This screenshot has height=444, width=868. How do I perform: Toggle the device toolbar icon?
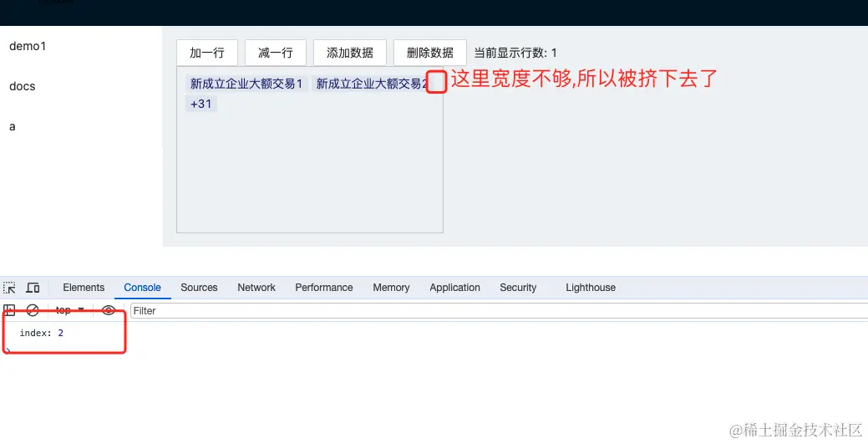pyautogui.click(x=33, y=288)
